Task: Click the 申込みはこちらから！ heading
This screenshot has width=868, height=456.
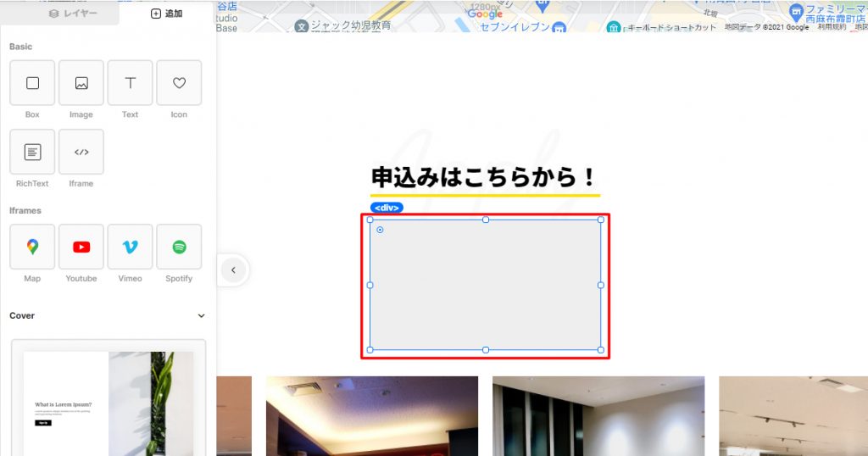Action: [x=484, y=178]
